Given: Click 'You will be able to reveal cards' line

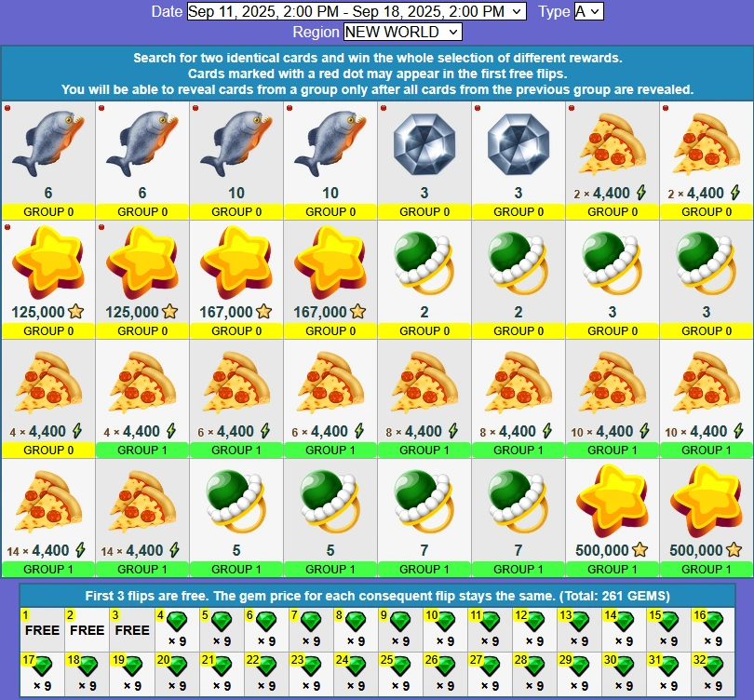Looking at the screenshot, I should pyautogui.click(x=378, y=90).
